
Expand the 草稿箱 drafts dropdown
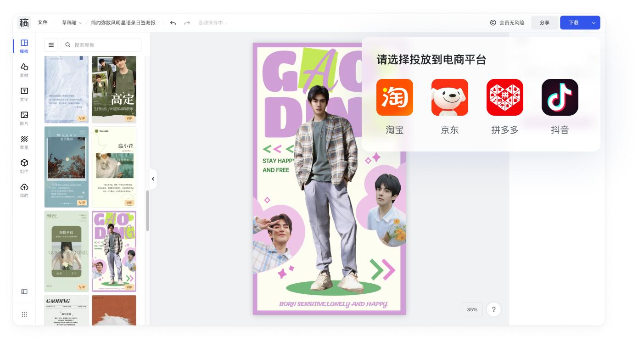[x=72, y=22]
